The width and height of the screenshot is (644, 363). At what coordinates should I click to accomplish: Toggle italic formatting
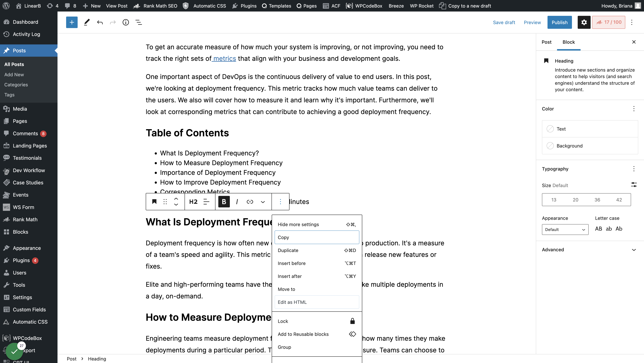(237, 201)
